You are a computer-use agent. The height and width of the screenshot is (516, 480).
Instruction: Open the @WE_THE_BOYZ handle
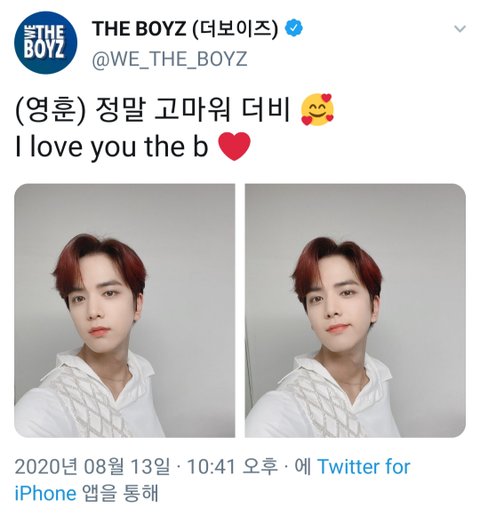click(169, 59)
